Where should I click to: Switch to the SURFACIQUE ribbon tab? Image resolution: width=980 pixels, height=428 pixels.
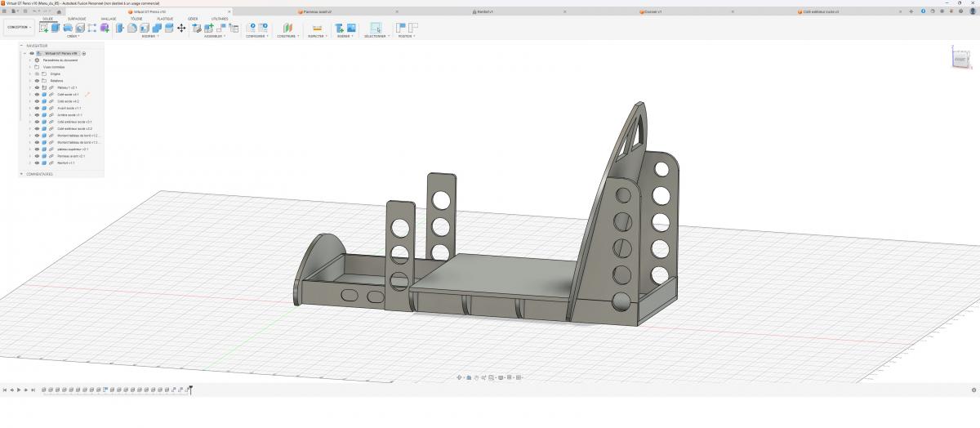(x=76, y=18)
